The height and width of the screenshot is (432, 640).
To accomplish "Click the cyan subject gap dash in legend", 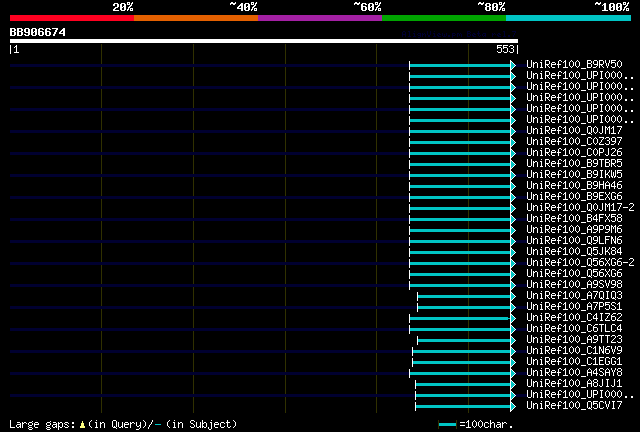I will point(158,425).
